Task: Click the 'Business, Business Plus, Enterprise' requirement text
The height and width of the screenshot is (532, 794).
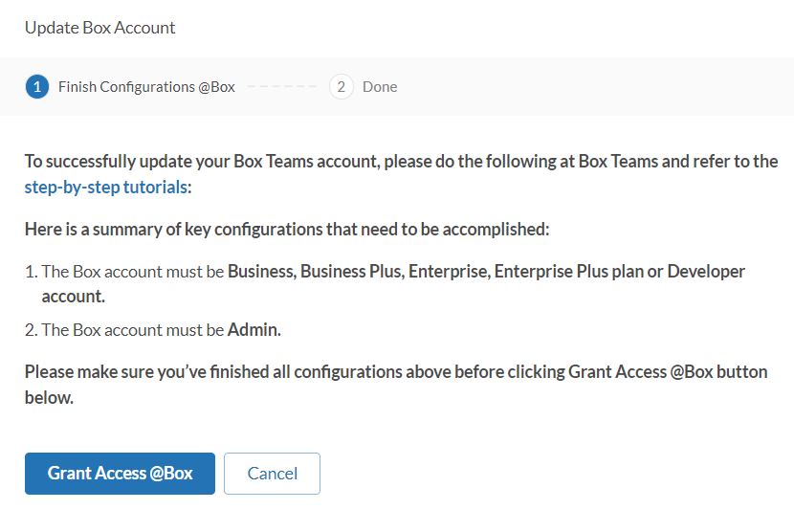Action: 393,284
